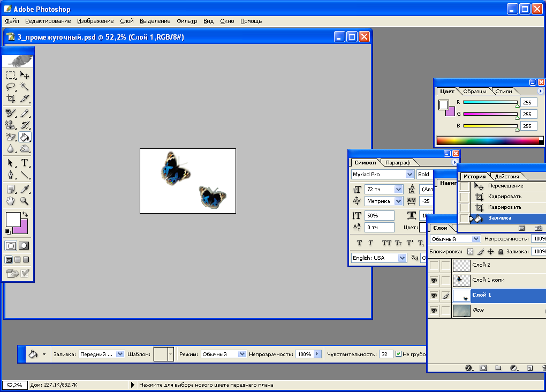The height and width of the screenshot is (392, 546).
Task: Open the Изображение menu
Action: pos(95,21)
